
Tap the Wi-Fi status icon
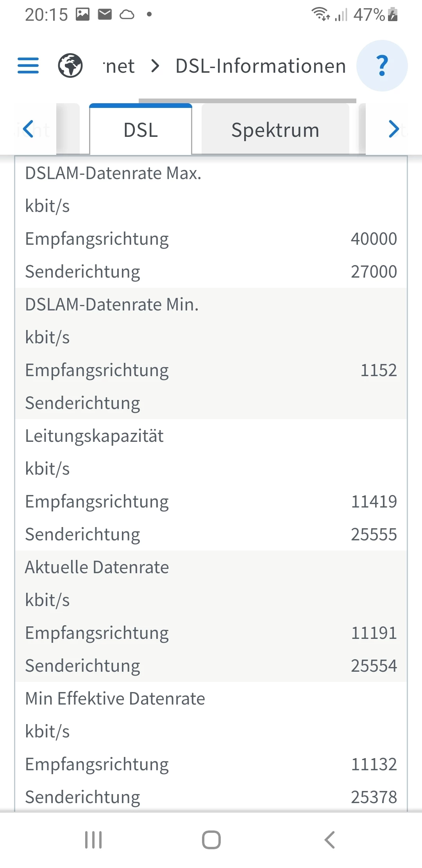tap(320, 14)
